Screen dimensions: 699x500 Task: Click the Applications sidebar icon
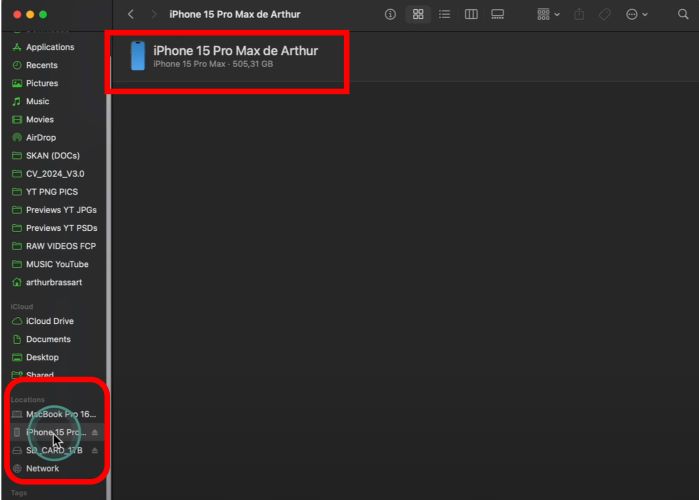coord(17,47)
